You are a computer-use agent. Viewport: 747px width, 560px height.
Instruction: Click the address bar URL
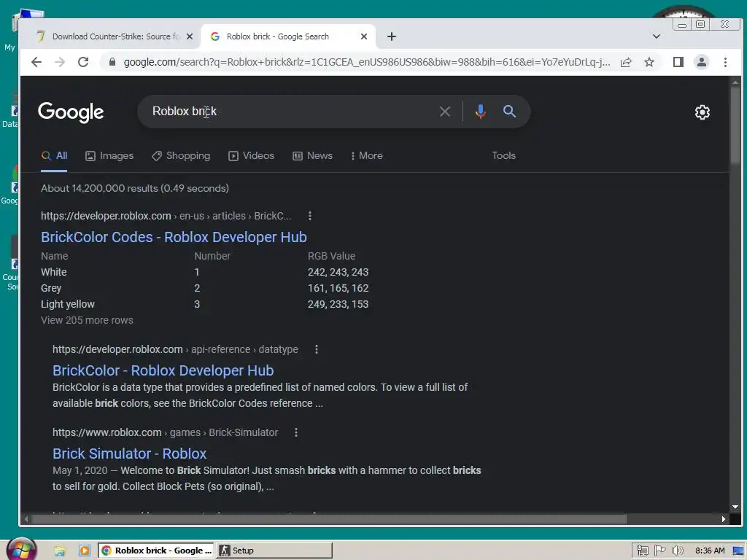tap(367, 62)
